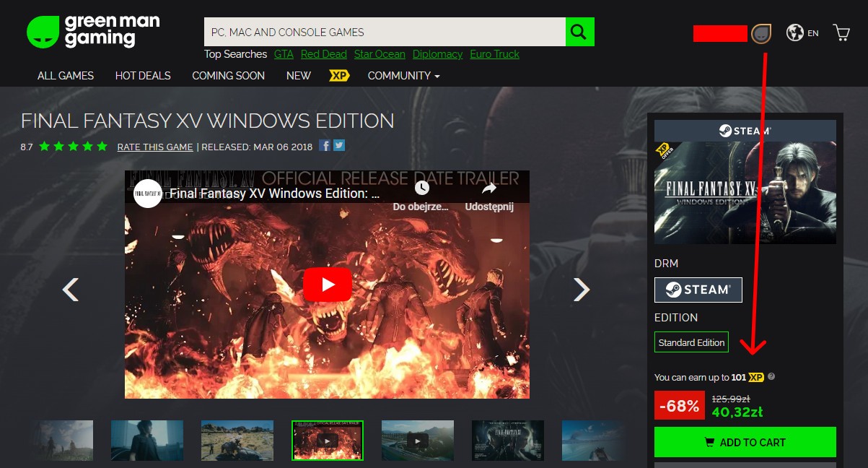Image resolution: width=868 pixels, height=468 pixels.
Task: Open the Star Ocean top search link
Action: pyautogui.click(x=380, y=54)
